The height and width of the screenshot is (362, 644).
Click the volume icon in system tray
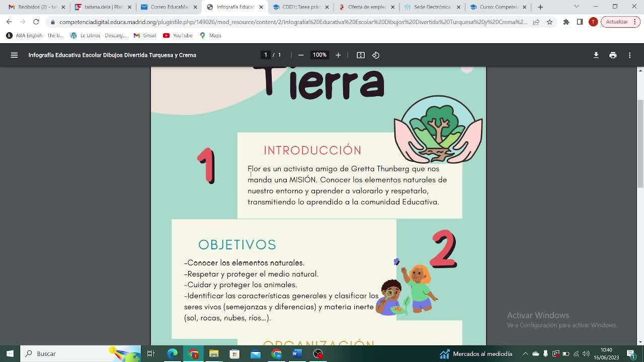pos(586,353)
